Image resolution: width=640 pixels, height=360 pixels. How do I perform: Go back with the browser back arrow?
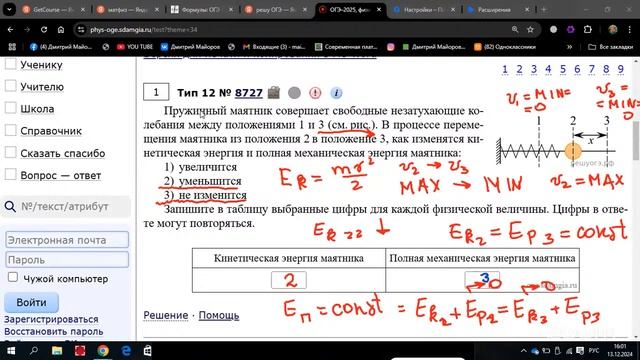10,29
